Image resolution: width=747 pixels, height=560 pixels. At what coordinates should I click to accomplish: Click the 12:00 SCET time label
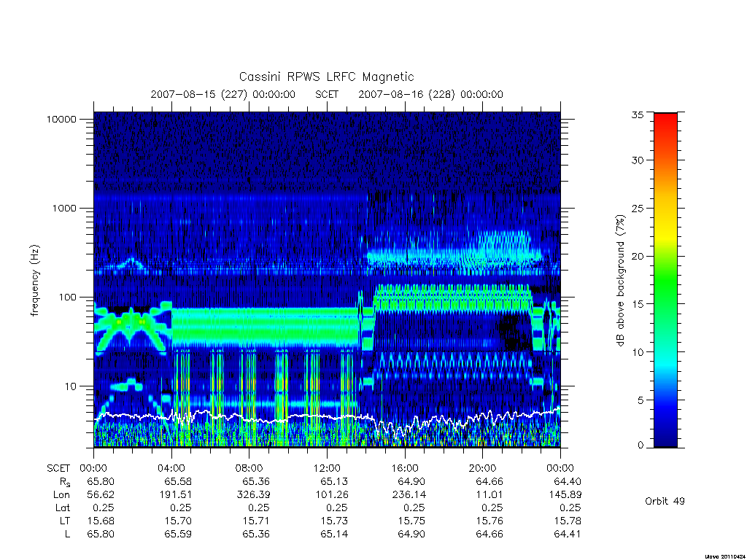pyautogui.click(x=327, y=468)
